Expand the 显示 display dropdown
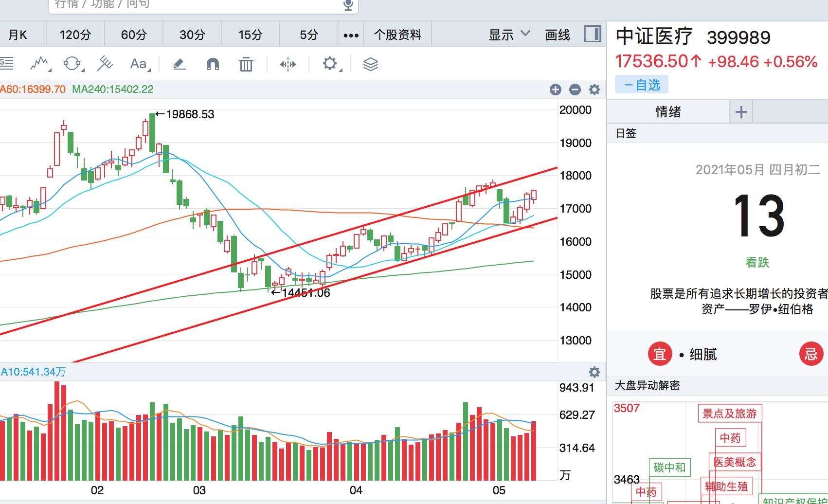 pos(509,35)
